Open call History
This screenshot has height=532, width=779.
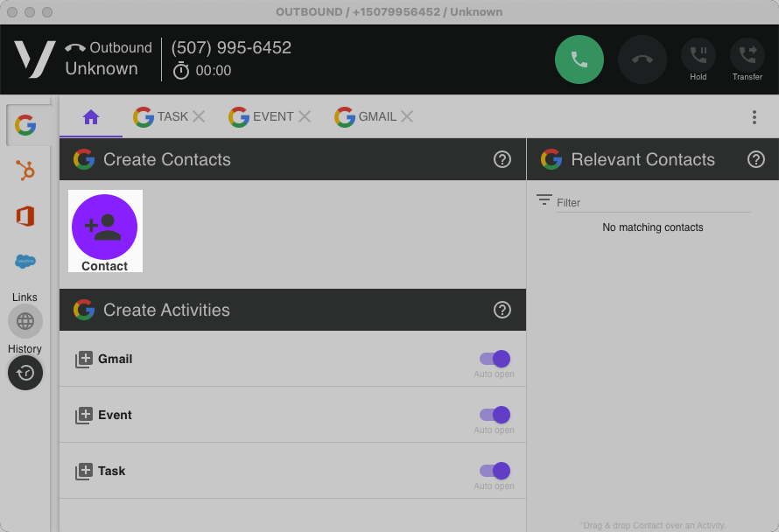click(25, 373)
